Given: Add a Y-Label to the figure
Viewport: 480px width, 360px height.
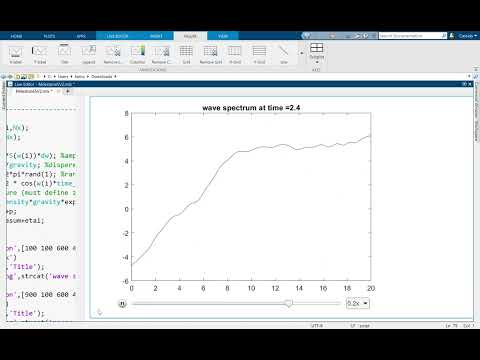Looking at the screenshot, I should click(40, 55).
